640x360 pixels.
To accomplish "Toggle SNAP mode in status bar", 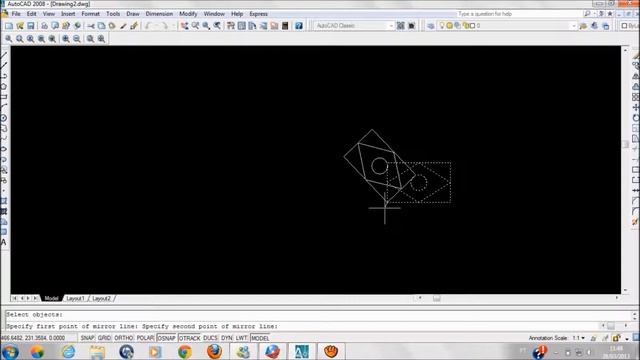I will 87,338.
